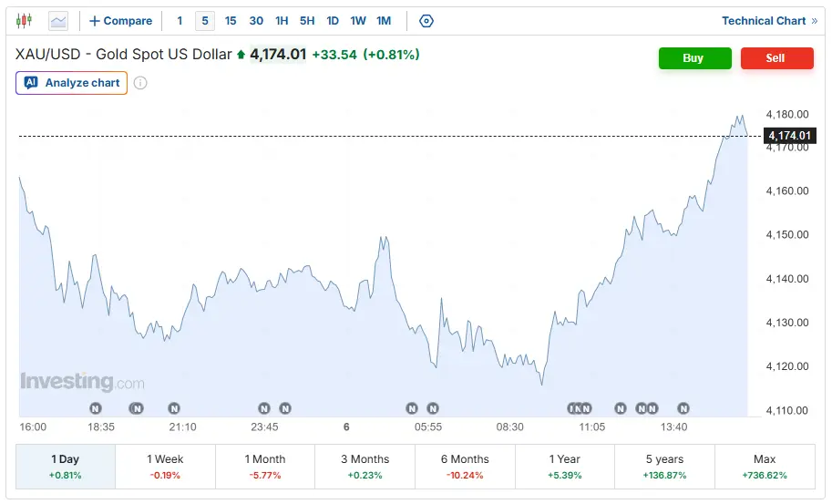Open the news marker near 21:10
Screen dimensions: 832x504
(x=174, y=408)
